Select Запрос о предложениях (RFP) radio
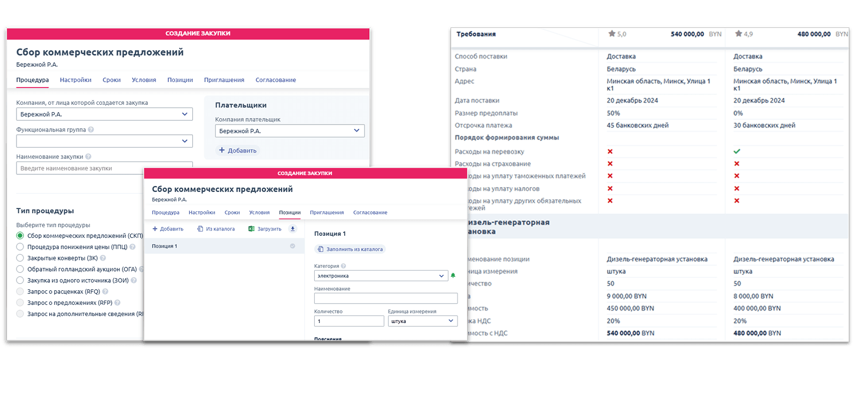 pyautogui.click(x=20, y=303)
